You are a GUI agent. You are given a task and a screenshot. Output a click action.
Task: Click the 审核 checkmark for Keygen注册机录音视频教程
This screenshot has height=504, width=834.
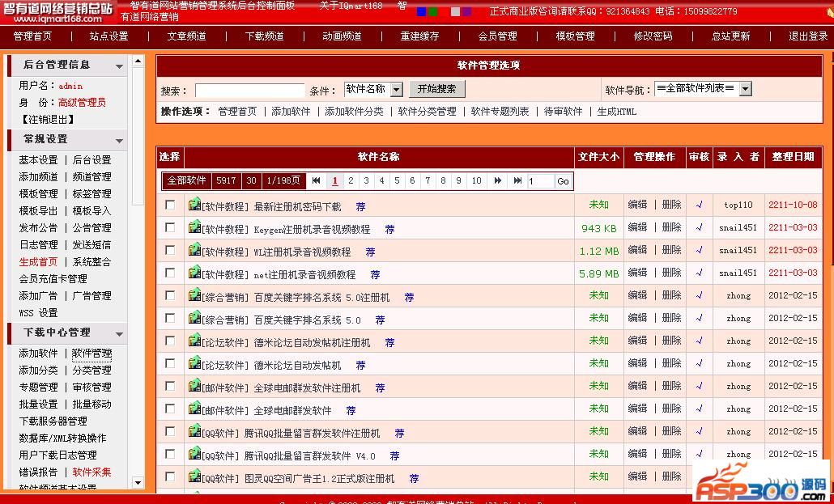tap(699, 227)
